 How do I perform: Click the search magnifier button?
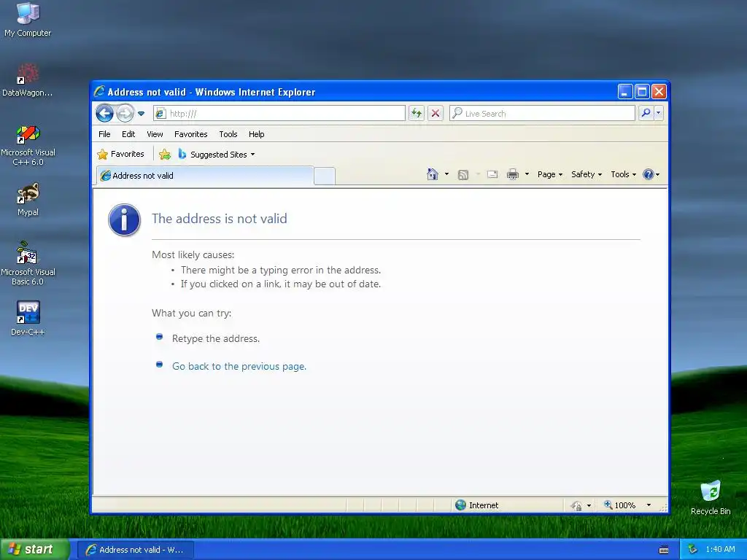click(646, 113)
